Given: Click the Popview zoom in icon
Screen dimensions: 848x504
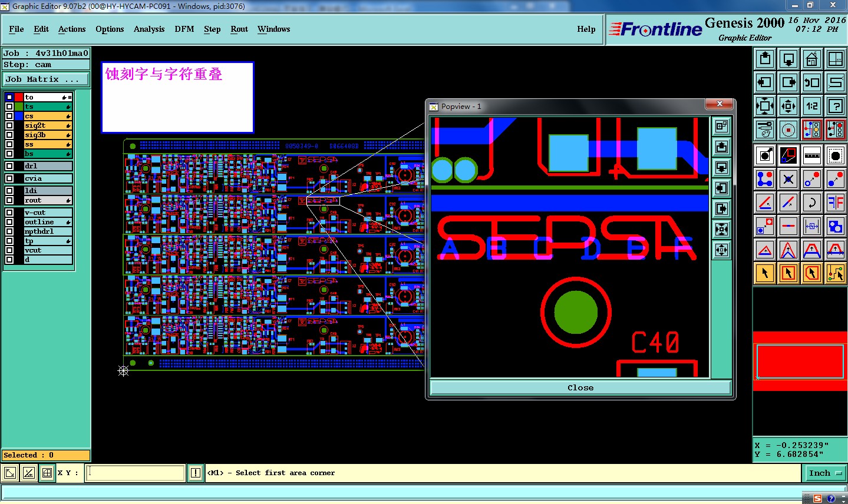Looking at the screenshot, I should pyautogui.click(x=722, y=229).
